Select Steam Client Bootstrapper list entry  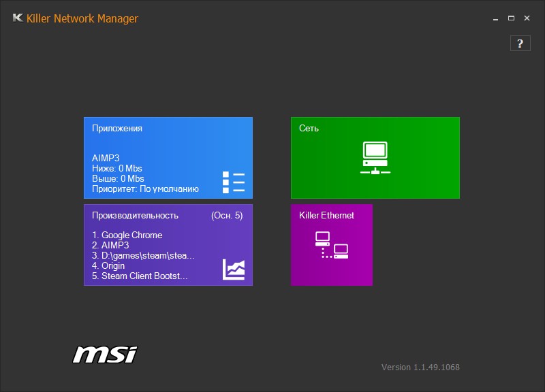[140, 276]
